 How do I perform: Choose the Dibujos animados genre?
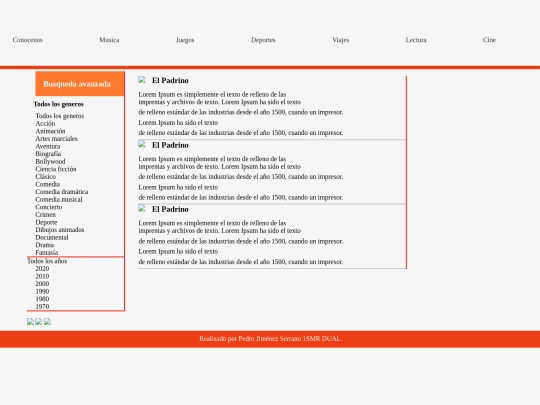(60, 230)
